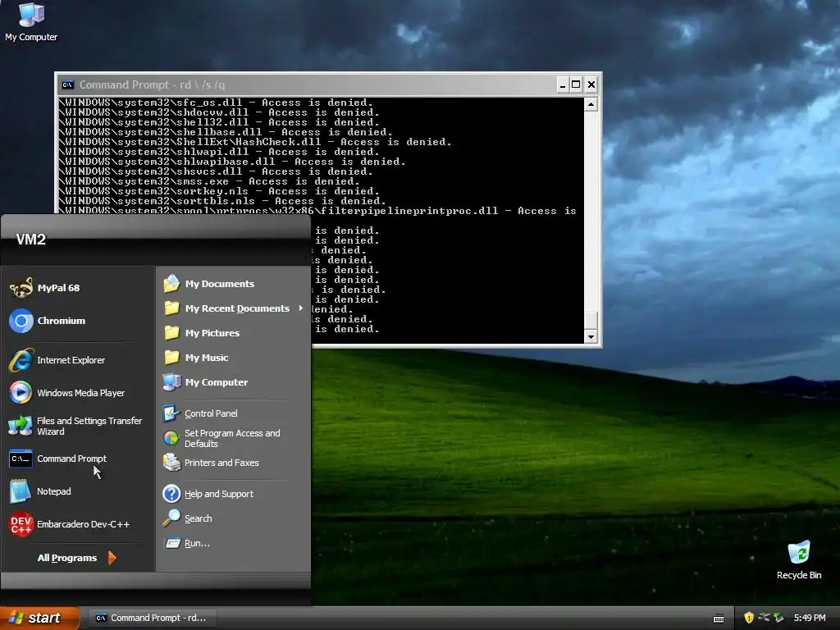Click the security shield tray icon

point(749,618)
